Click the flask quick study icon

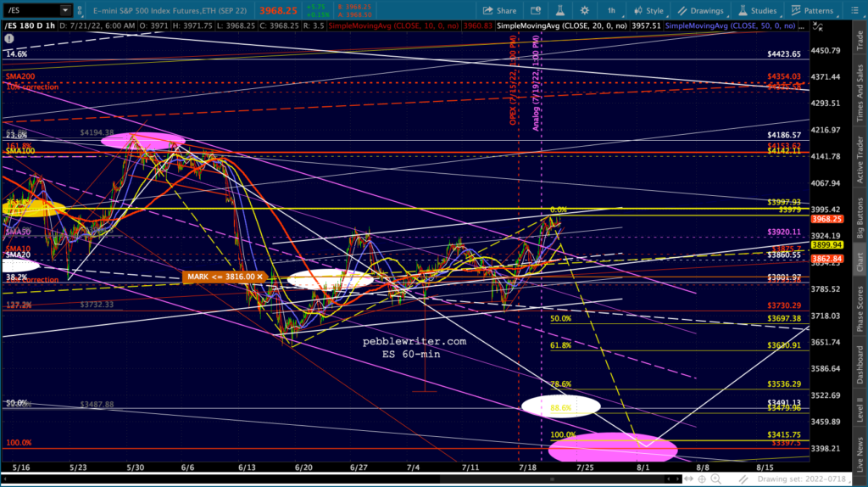pos(560,10)
